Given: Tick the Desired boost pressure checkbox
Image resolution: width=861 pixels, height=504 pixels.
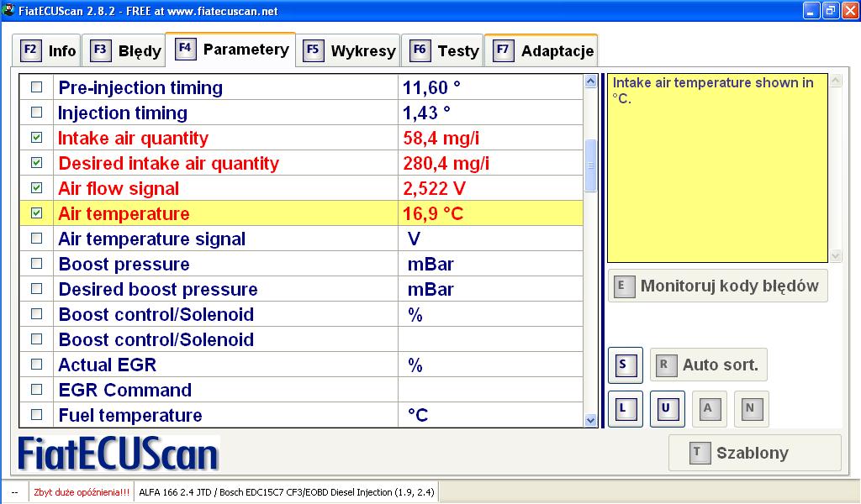Looking at the screenshot, I should point(37,289).
